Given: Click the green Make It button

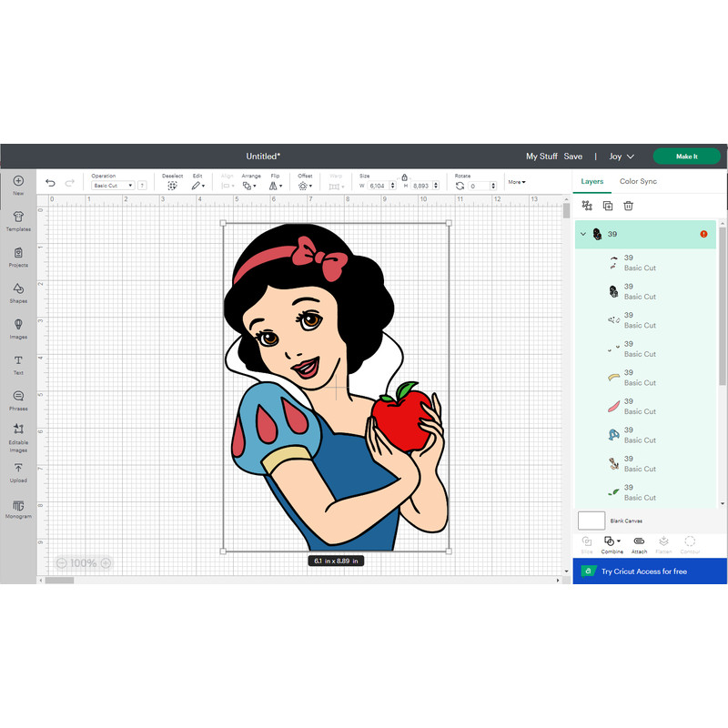Looking at the screenshot, I should [x=686, y=156].
